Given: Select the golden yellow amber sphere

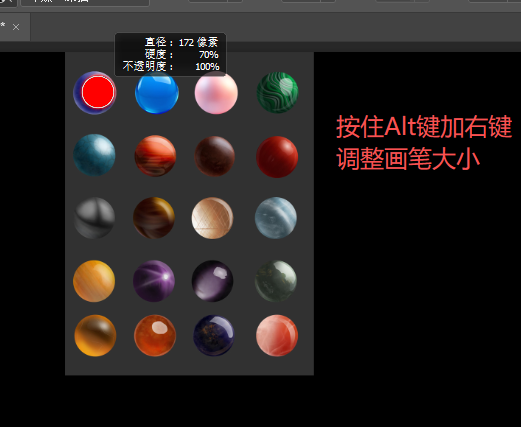Looking at the screenshot, I should pyautogui.click(x=94, y=281).
